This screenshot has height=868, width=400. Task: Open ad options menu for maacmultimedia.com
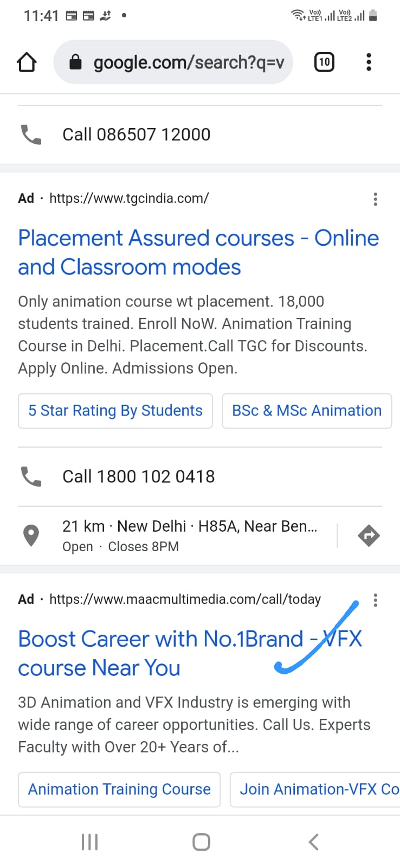(375, 600)
